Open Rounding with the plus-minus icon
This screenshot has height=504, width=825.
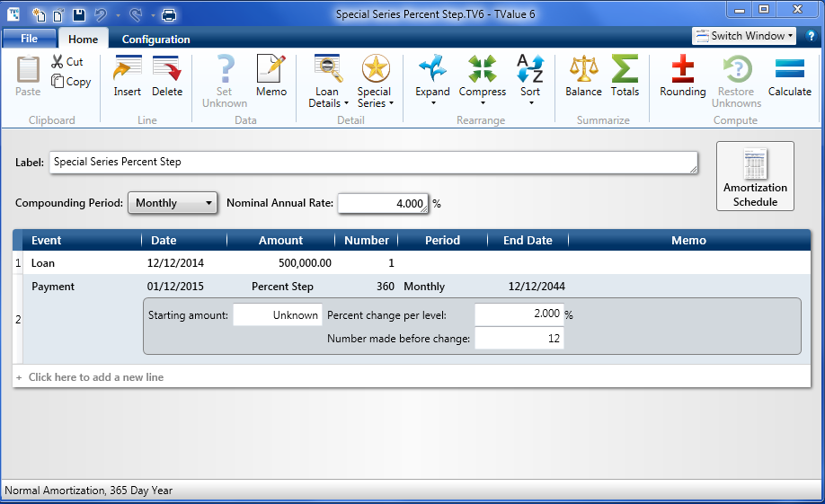pyautogui.click(x=683, y=76)
